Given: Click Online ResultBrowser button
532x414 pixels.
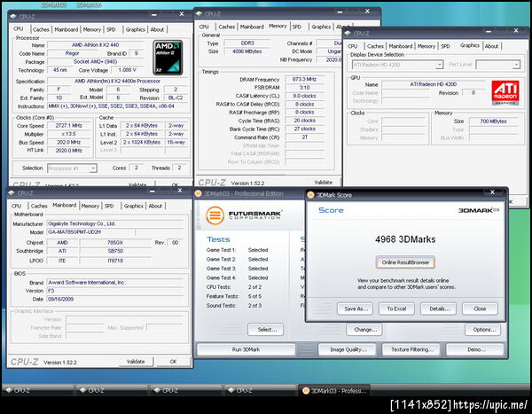Looking at the screenshot, I should coord(405,262).
